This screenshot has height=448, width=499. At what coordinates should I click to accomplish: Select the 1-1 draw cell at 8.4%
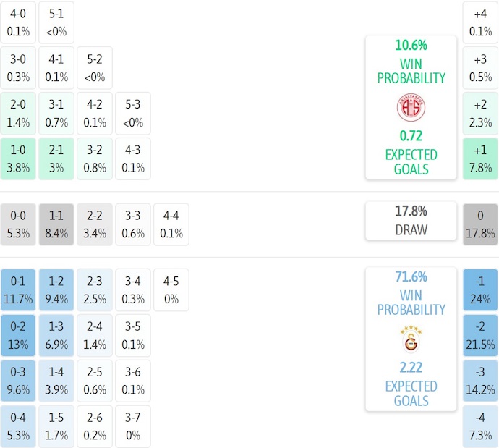click(56, 224)
